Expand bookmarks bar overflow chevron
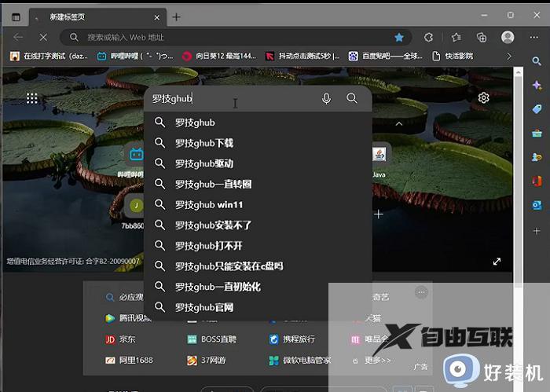The height and width of the screenshot is (392, 550). [509, 56]
